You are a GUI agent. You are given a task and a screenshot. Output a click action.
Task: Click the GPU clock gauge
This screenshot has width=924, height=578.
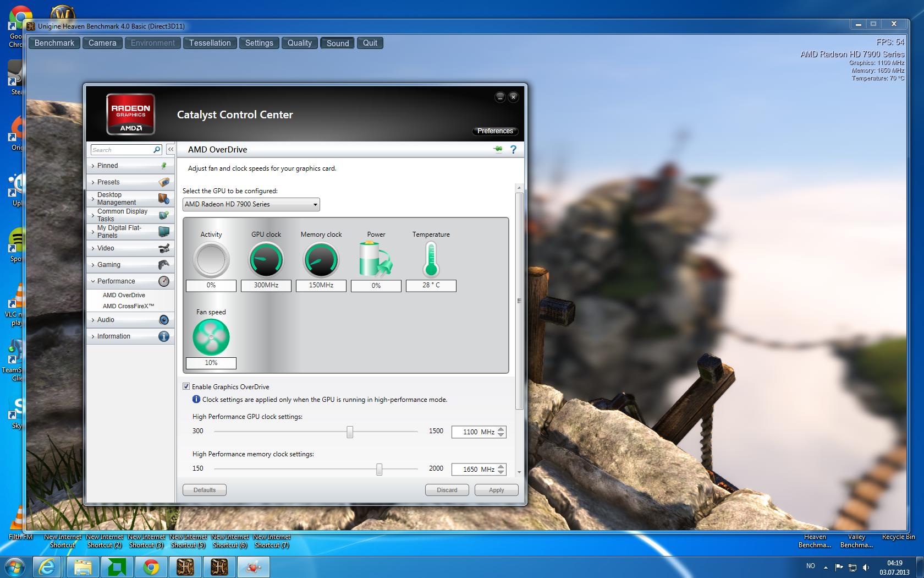coord(266,260)
